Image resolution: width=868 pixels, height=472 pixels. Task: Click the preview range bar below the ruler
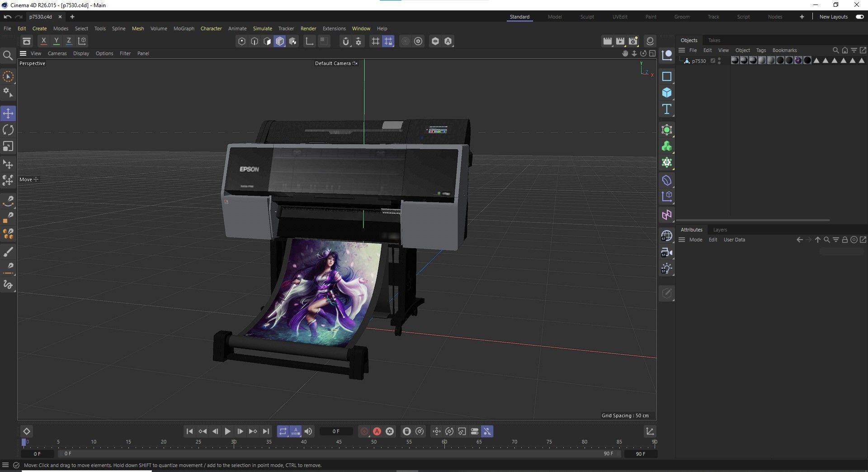(x=340, y=453)
